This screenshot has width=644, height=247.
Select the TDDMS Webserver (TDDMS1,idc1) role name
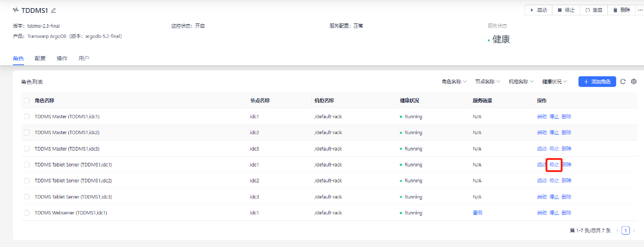(x=71, y=213)
